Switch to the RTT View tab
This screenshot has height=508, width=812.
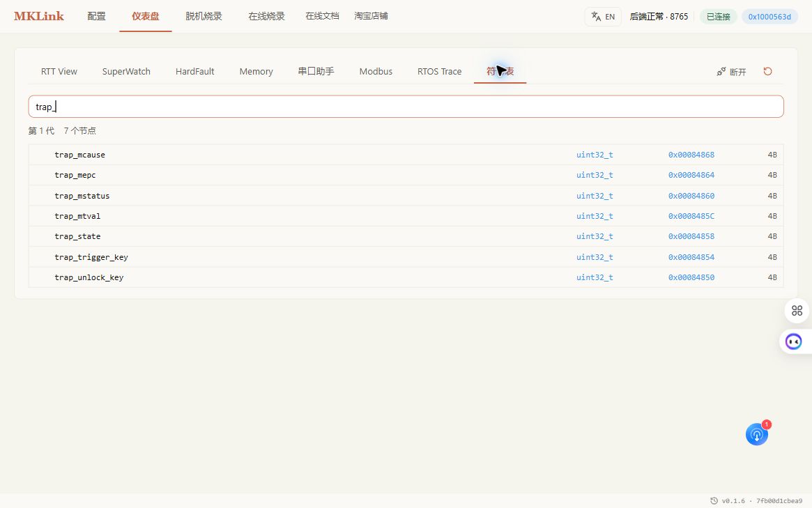click(x=59, y=72)
